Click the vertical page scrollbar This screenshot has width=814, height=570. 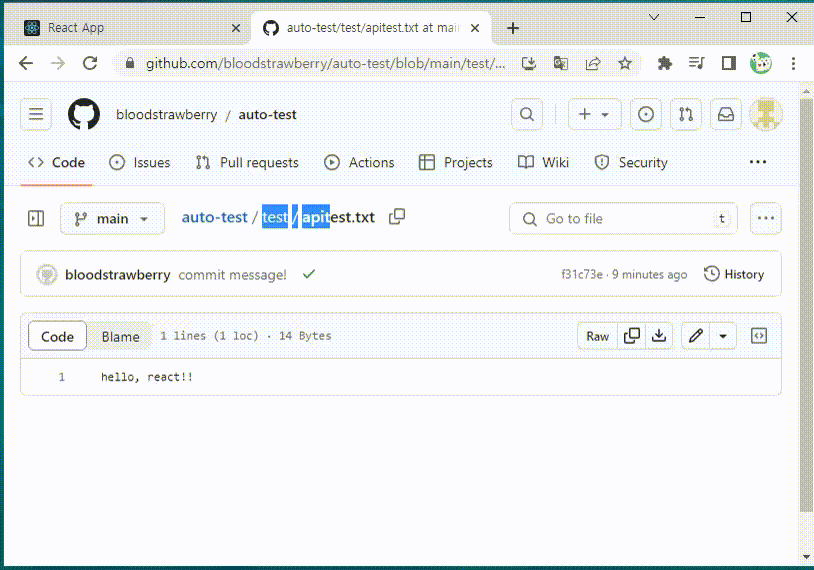click(806, 304)
